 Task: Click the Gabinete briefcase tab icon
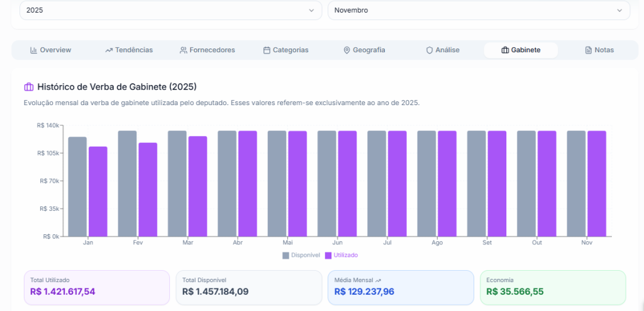(505, 50)
